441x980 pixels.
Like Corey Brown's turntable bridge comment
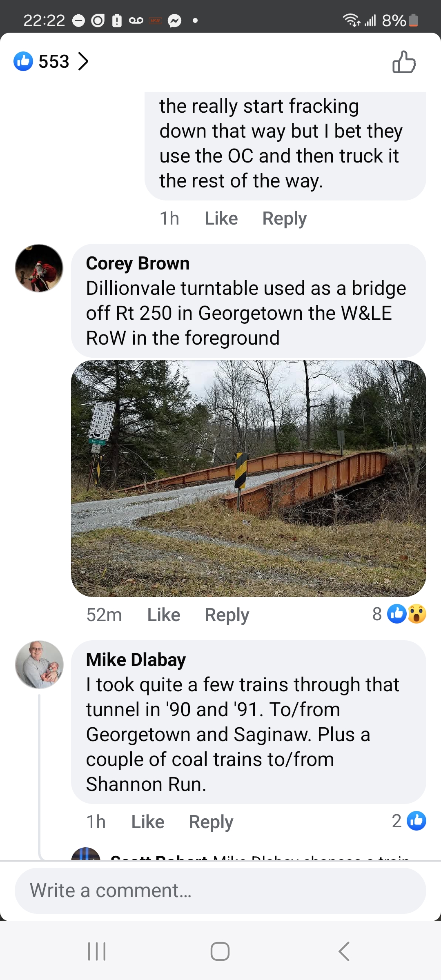163,615
